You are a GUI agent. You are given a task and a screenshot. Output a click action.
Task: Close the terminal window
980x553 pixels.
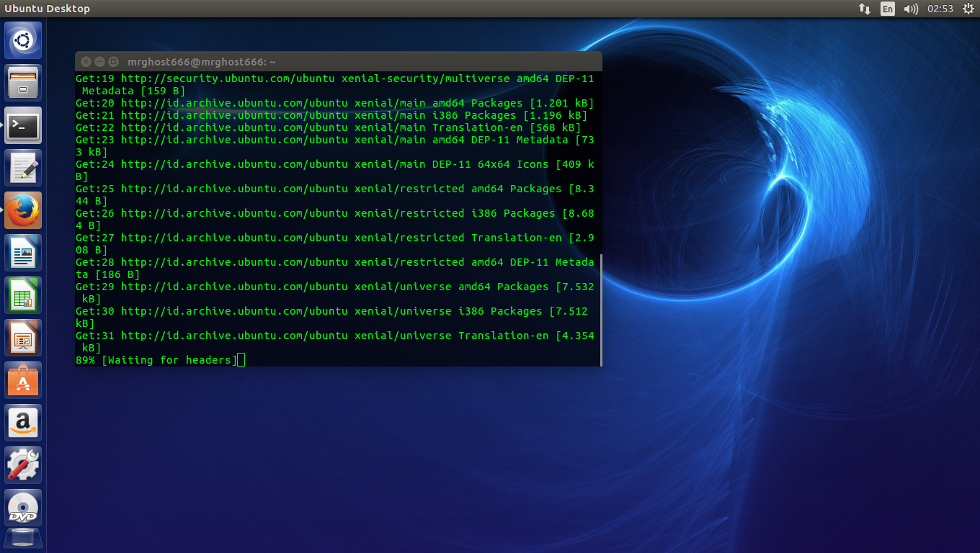86,62
